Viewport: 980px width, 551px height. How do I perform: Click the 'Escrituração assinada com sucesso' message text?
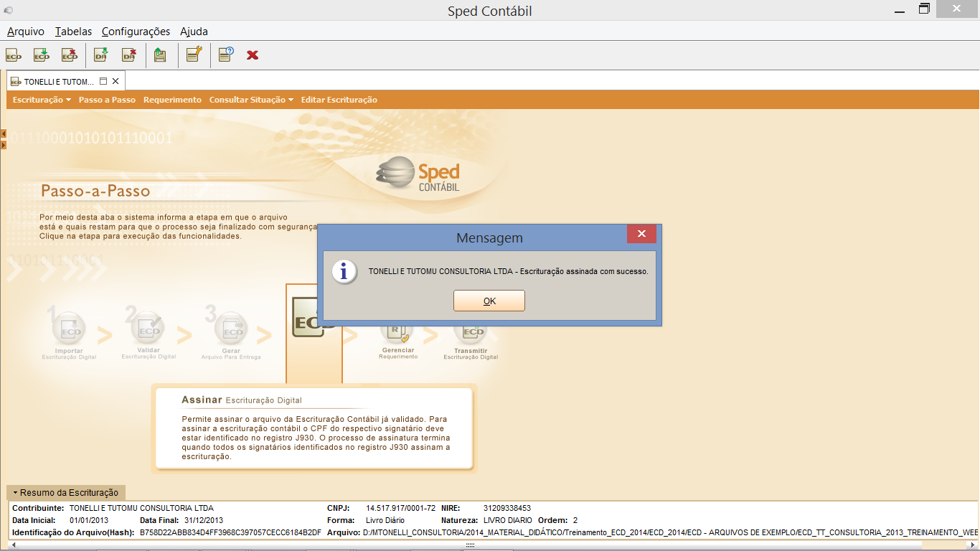509,272
